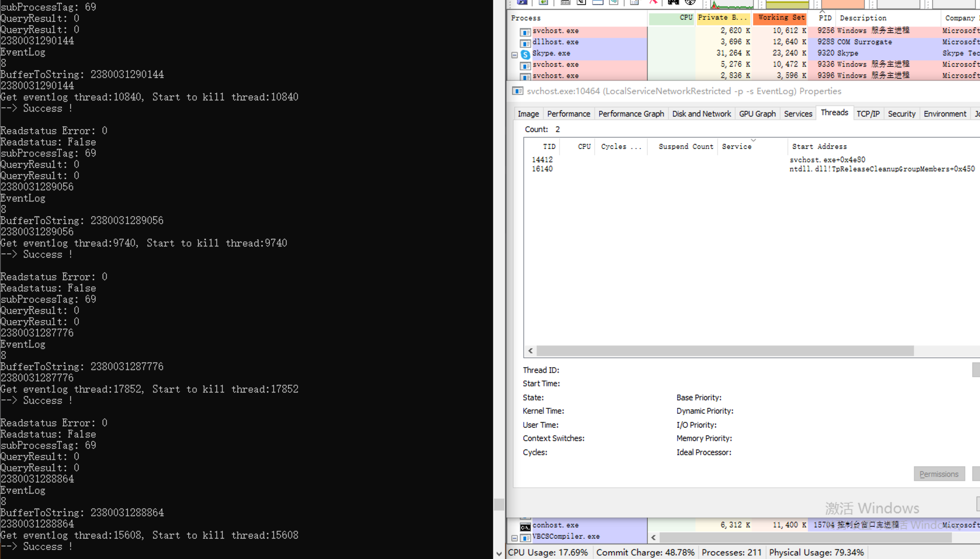The height and width of the screenshot is (559, 980).
Task: Click the dllhost.exe process icon
Action: pyautogui.click(x=525, y=42)
